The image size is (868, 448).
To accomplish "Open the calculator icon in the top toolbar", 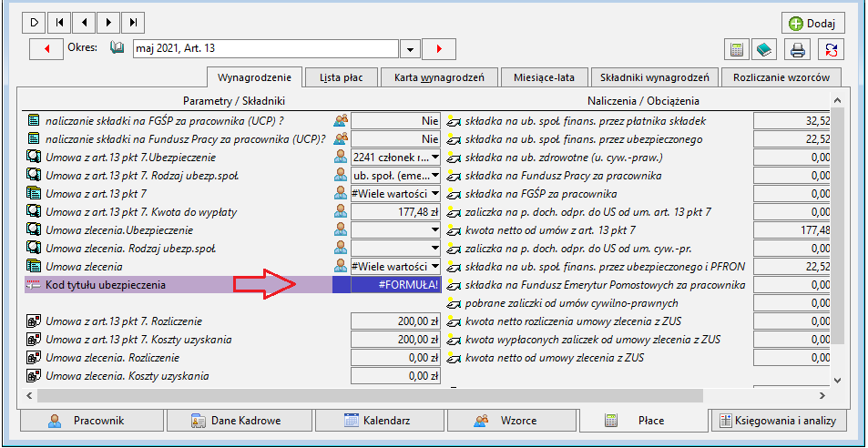I will point(736,49).
